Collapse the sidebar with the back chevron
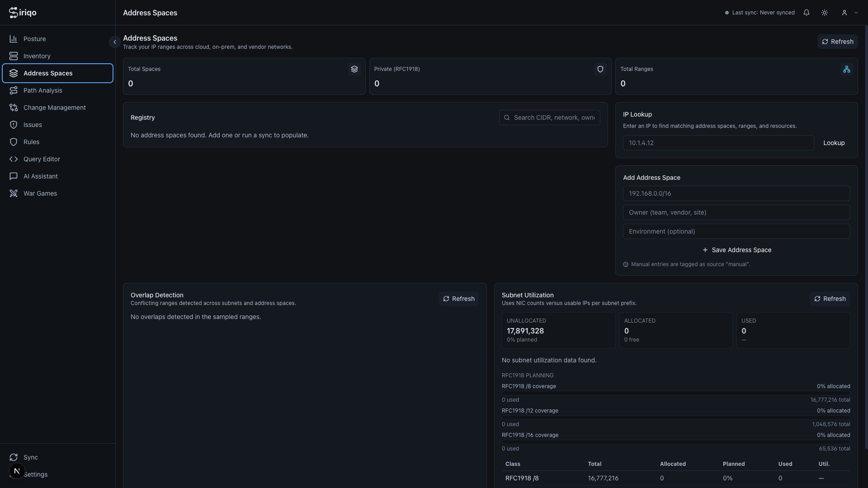The width and height of the screenshot is (868, 488). (x=114, y=42)
